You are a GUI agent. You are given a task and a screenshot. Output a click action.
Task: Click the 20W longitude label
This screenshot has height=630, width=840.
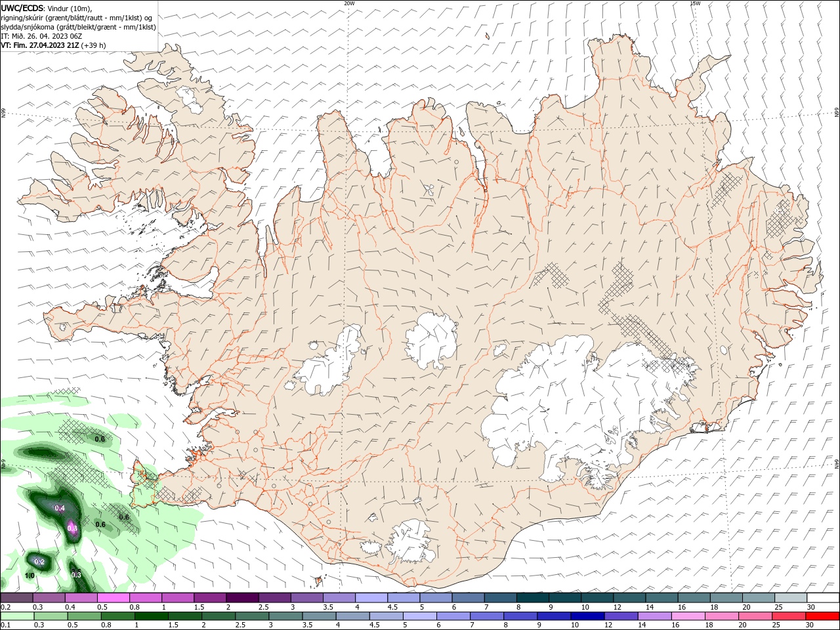(349, 3)
